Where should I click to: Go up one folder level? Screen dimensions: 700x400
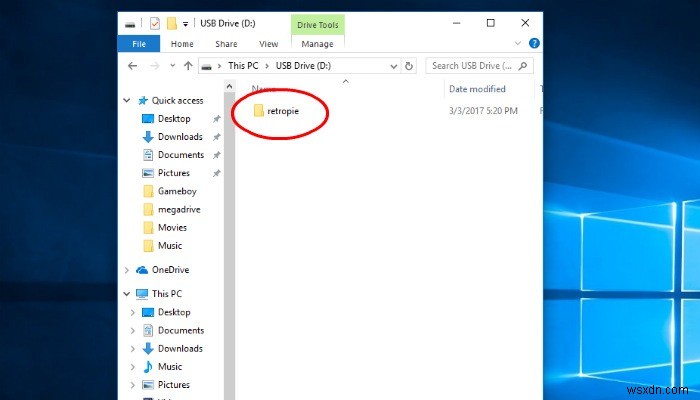pos(188,66)
